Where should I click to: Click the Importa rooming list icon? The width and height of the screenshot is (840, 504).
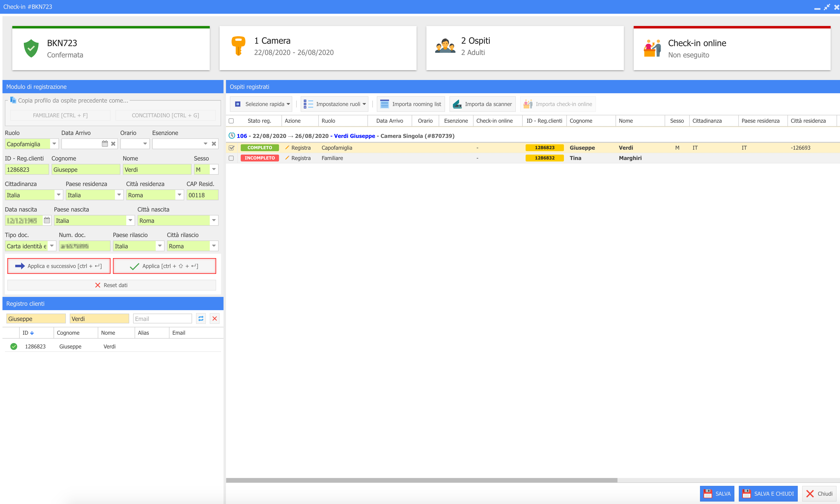click(x=384, y=104)
